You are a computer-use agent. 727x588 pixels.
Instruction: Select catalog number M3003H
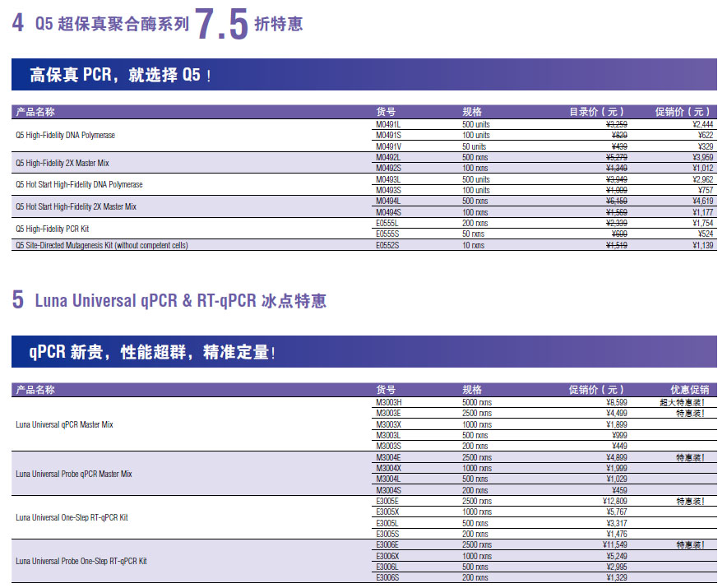click(x=388, y=402)
